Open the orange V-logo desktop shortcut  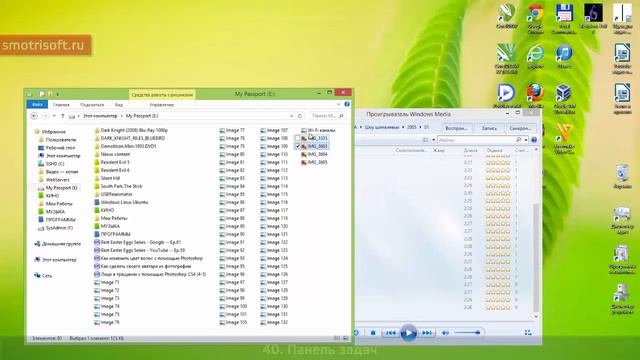point(564,138)
